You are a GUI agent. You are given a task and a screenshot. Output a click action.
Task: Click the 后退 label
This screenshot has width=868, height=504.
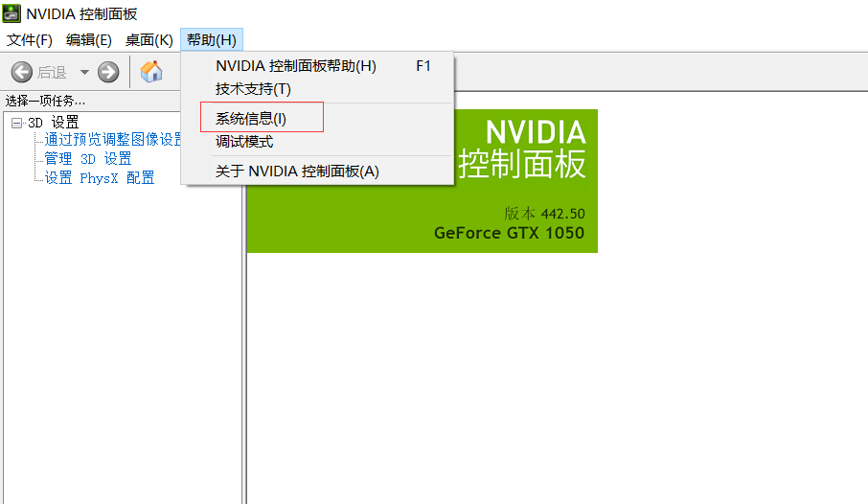pos(52,73)
